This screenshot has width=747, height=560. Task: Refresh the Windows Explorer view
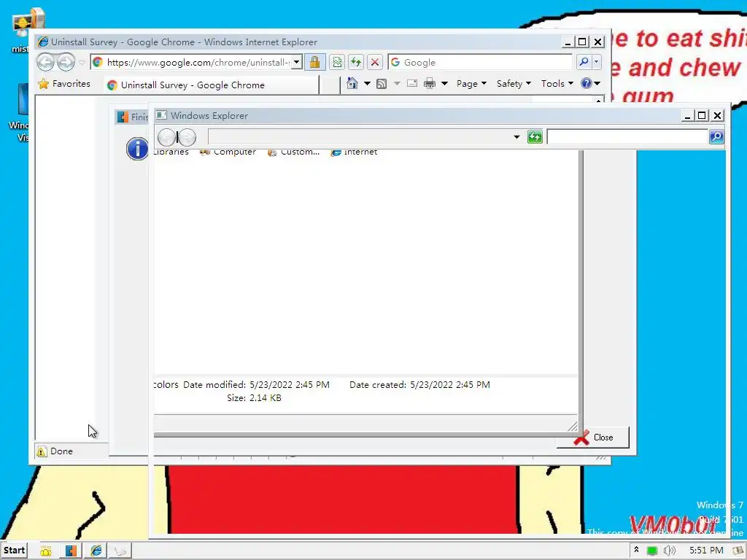pos(535,137)
